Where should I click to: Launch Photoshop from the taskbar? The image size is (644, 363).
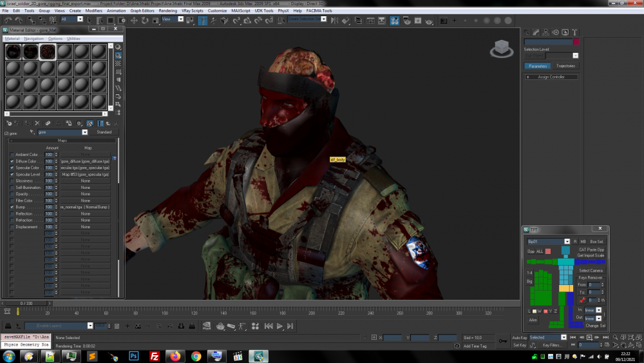pyautogui.click(x=134, y=355)
